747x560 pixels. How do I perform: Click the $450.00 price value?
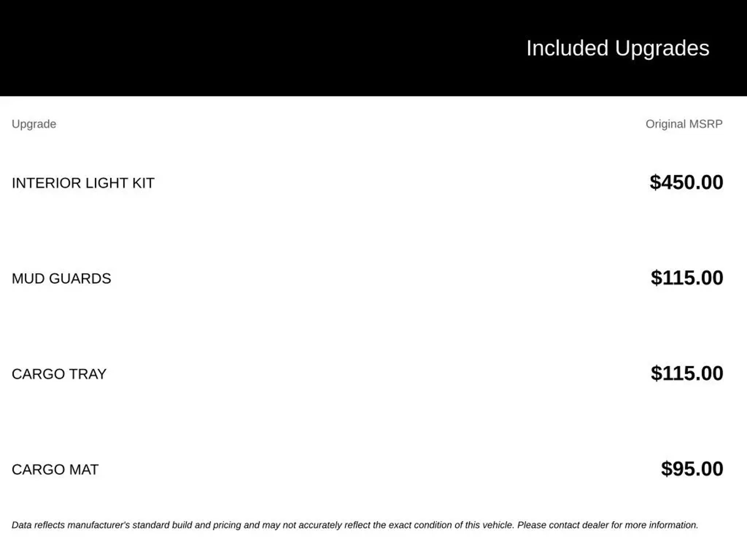tap(686, 182)
